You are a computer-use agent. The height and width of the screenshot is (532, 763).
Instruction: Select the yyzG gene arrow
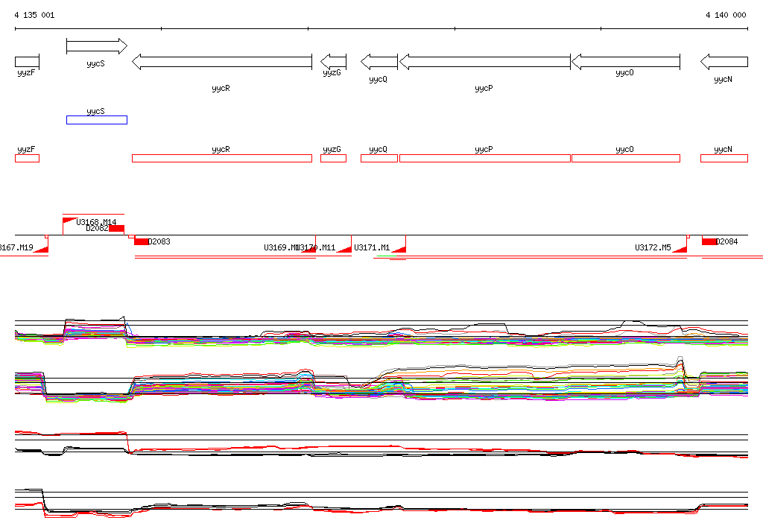tap(333, 62)
